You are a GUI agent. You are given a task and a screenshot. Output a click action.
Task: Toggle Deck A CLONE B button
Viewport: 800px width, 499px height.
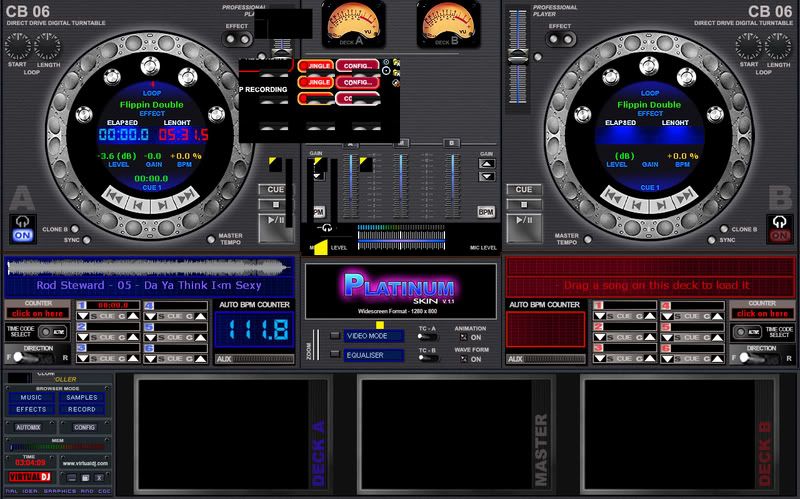click(75, 229)
